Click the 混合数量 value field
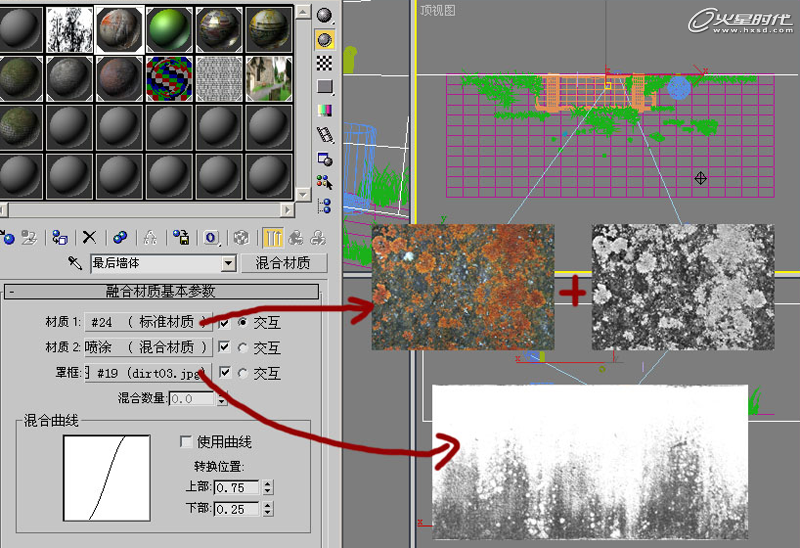Viewport: 800px width, 548px height. pos(191,398)
